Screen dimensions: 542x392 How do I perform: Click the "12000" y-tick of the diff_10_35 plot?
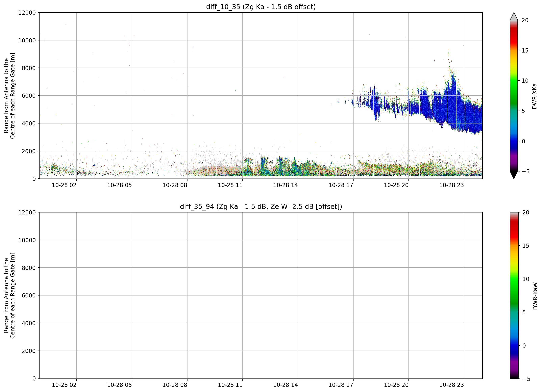tap(27, 13)
